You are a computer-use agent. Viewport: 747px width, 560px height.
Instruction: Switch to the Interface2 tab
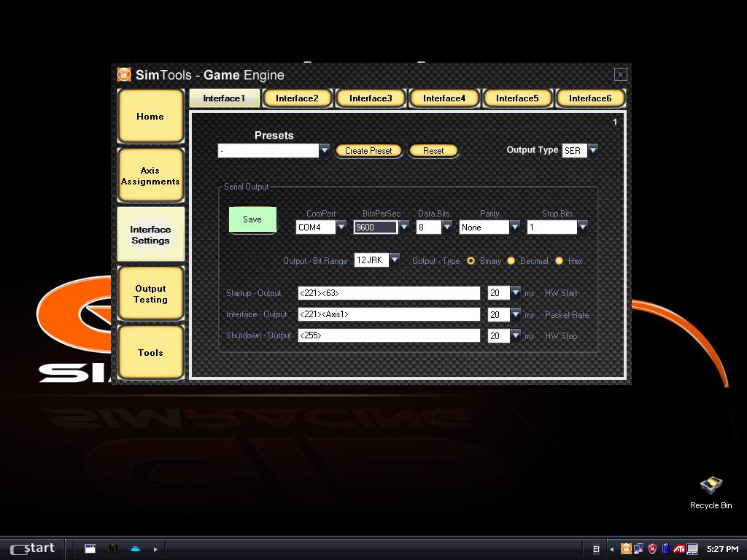tap(297, 98)
